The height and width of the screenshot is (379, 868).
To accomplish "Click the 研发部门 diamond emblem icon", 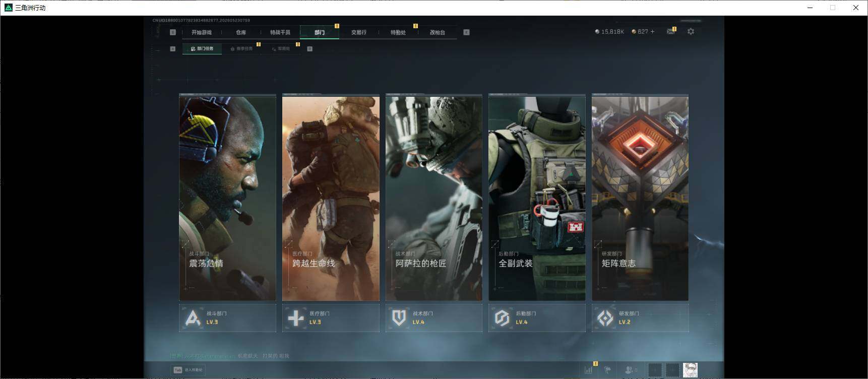I will click(605, 318).
